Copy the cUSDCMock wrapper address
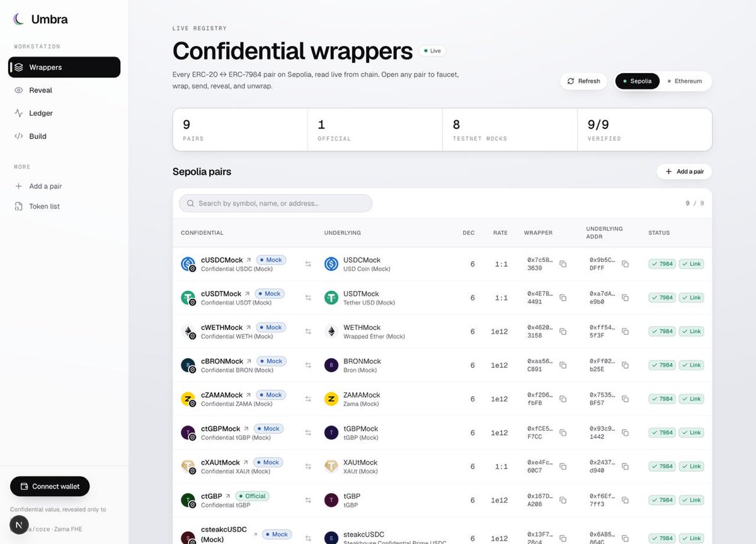The height and width of the screenshot is (544, 756). click(563, 264)
